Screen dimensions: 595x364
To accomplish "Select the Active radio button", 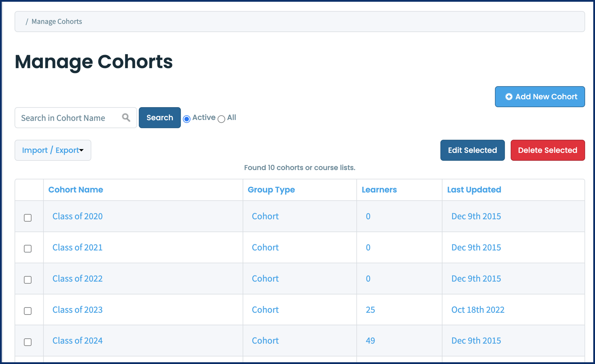I will 186,119.
